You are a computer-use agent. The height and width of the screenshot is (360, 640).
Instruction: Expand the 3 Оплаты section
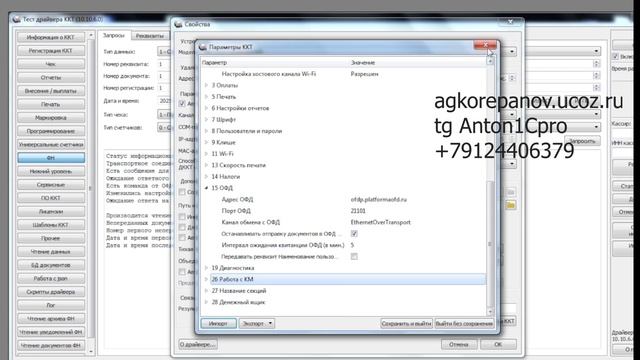(207, 85)
